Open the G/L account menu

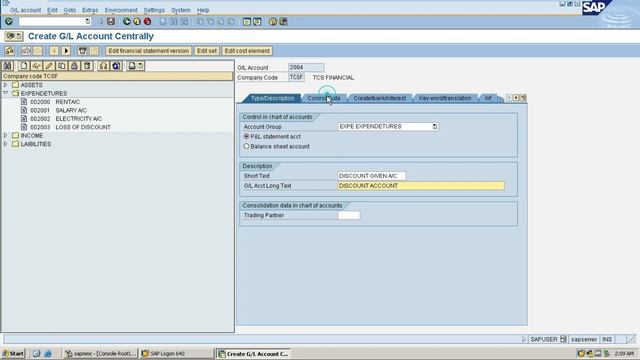click(x=25, y=10)
